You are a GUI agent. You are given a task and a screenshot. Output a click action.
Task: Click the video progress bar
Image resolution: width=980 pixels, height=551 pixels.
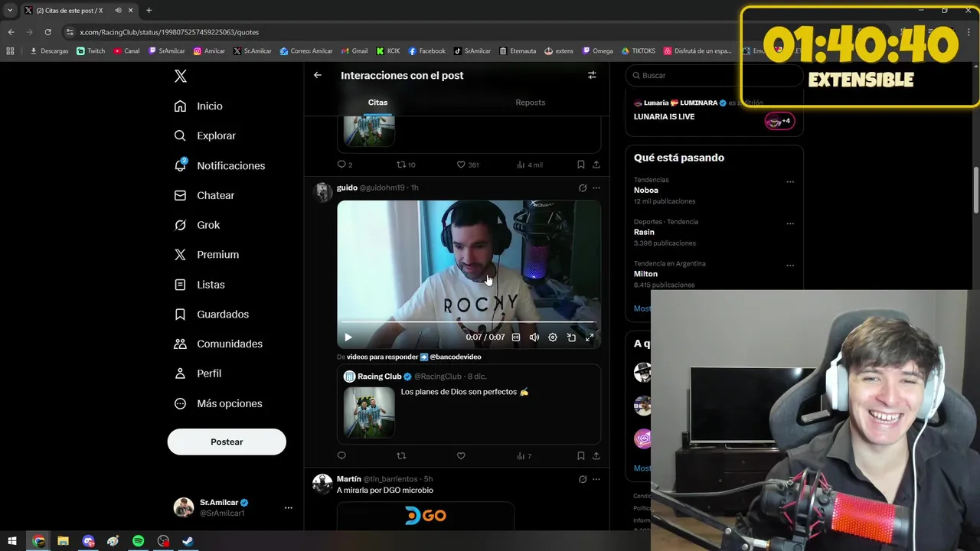tap(469, 323)
